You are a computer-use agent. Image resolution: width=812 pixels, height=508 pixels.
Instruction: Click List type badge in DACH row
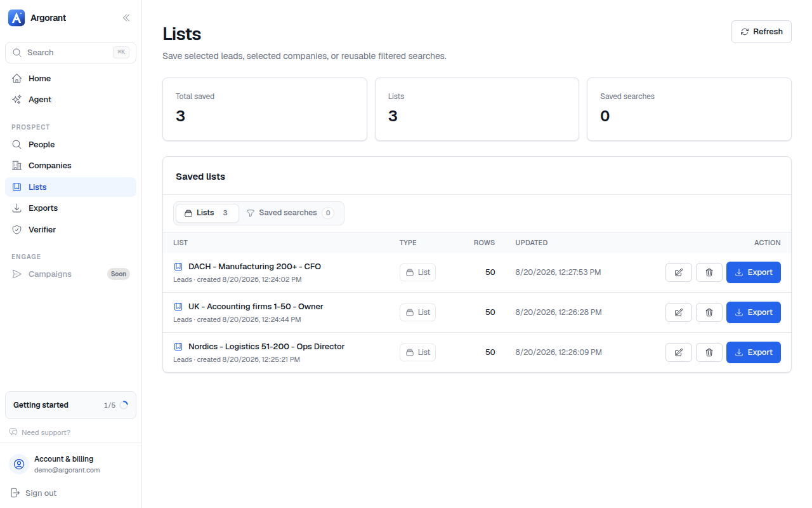[417, 272]
